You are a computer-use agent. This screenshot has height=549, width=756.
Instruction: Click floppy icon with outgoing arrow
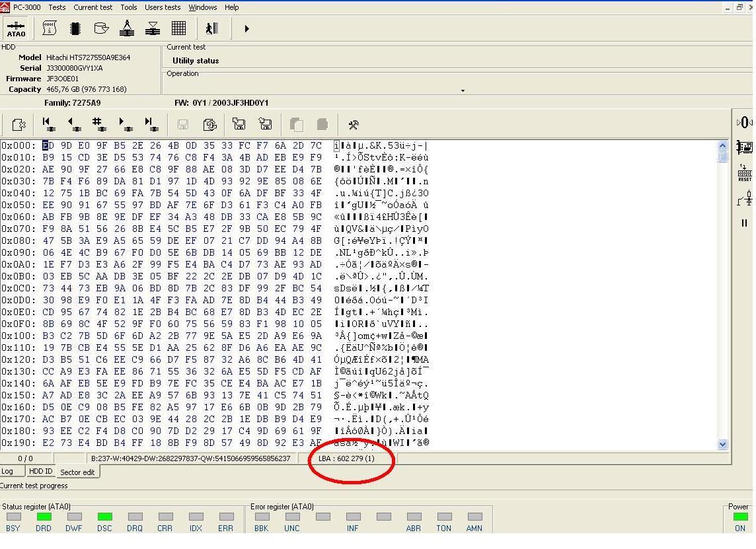tap(239, 124)
